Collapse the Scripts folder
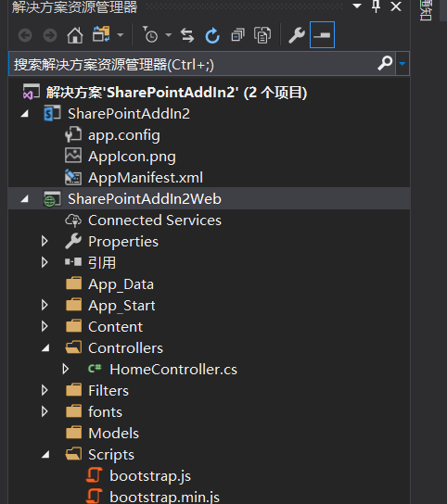 (x=45, y=455)
